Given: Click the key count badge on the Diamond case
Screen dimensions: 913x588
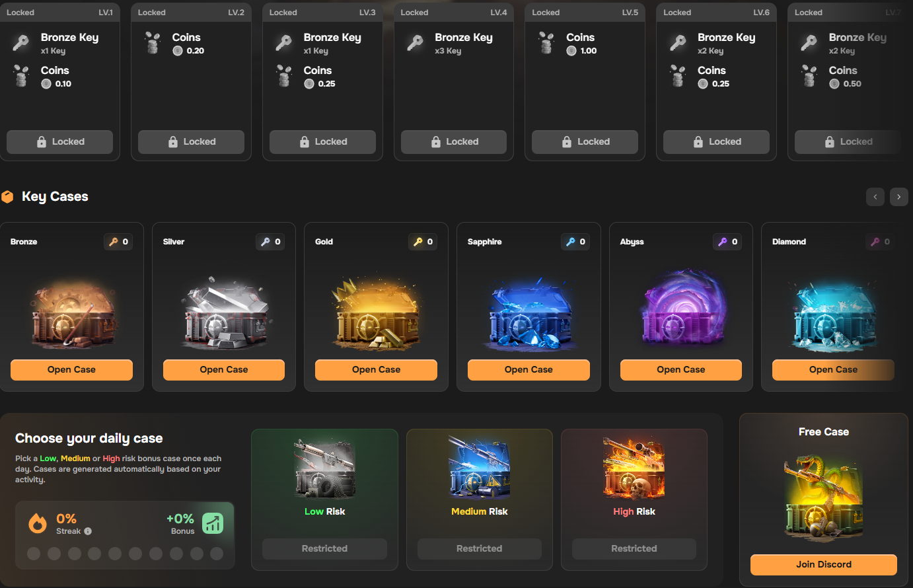Looking at the screenshot, I should (879, 242).
